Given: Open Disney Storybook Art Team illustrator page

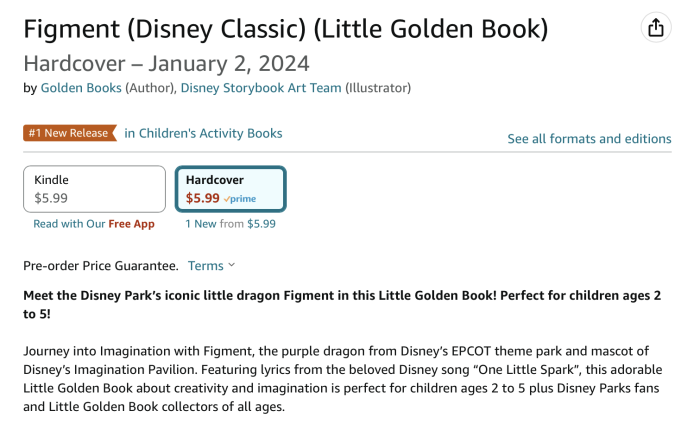Looking at the screenshot, I should tap(260, 88).
